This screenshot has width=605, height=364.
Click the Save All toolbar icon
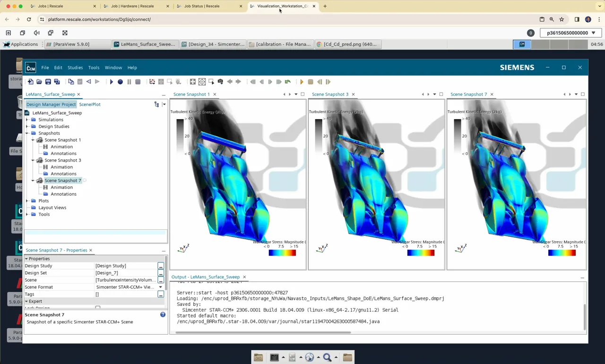57,82
